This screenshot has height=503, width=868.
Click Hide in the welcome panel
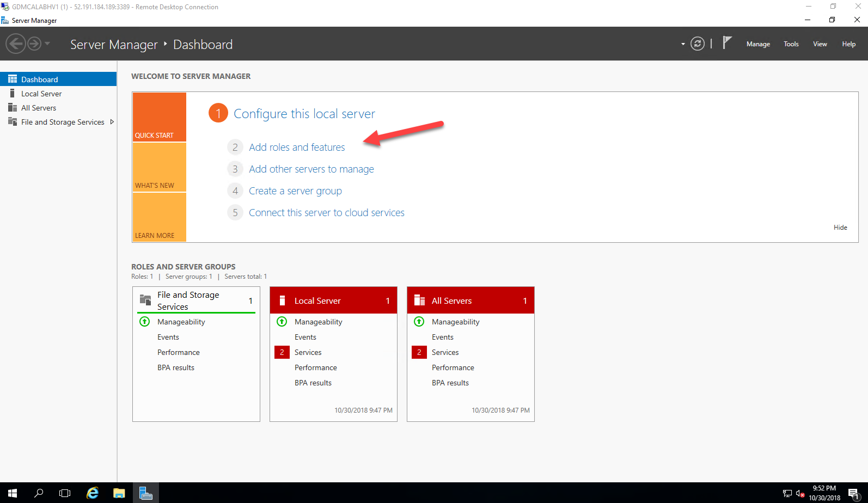click(840, 228)
